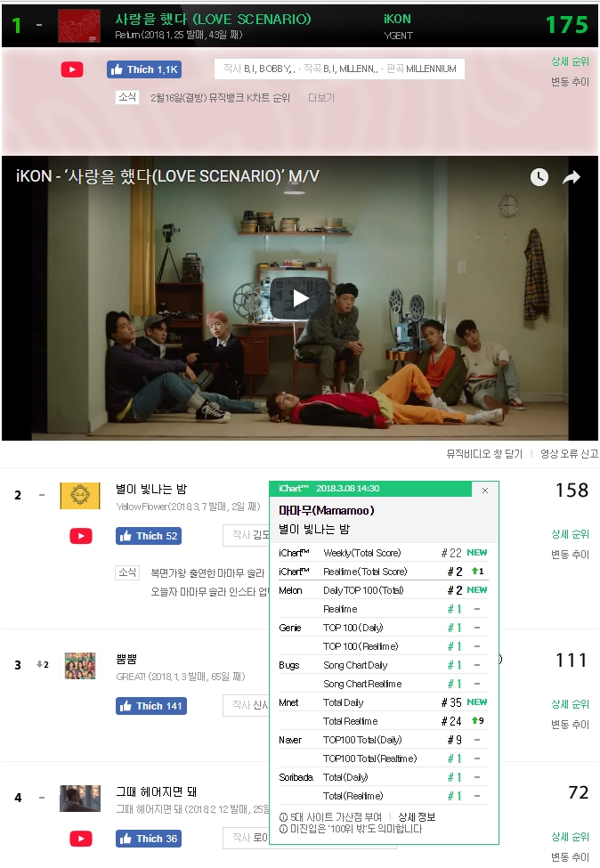Screen dimensions: 600x868
Task: Expand news with 더보기 link
Action: [321, 98]
